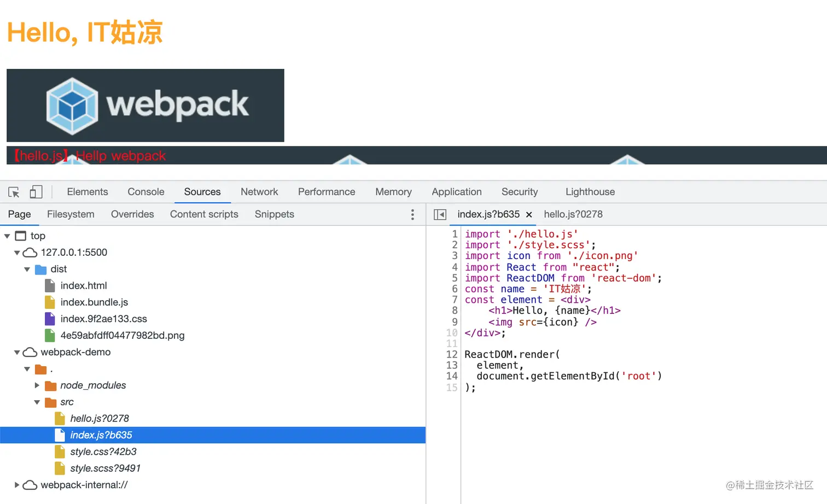Click the "import './style.scss';" code line
The image size is (827, 504).
531,245
